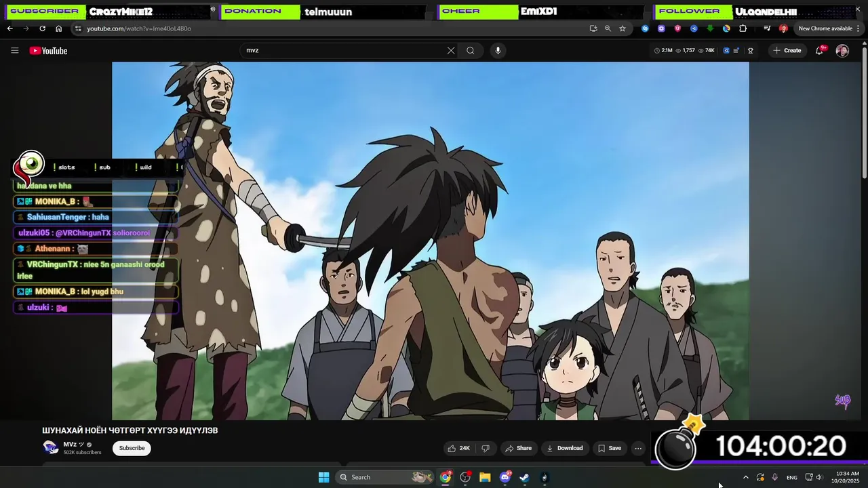The width and height of the screenshot is (868, 488).
Task: Go to YouTube home via logo
Action: pyautogui.click(x=48, y=51)
